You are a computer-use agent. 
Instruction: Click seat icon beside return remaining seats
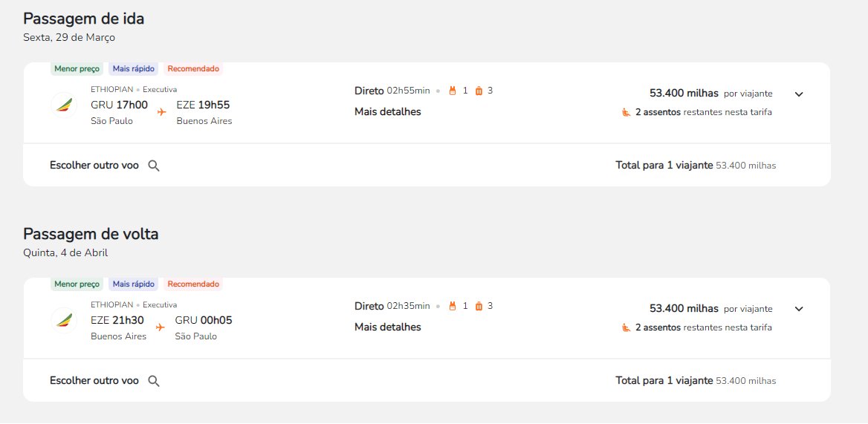[x=626, y=327]
